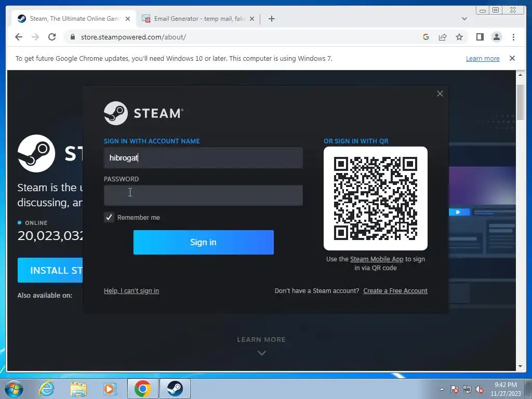Open the tab search dropdown
Screen dimensions: 532x399
(x=464, y=19)
